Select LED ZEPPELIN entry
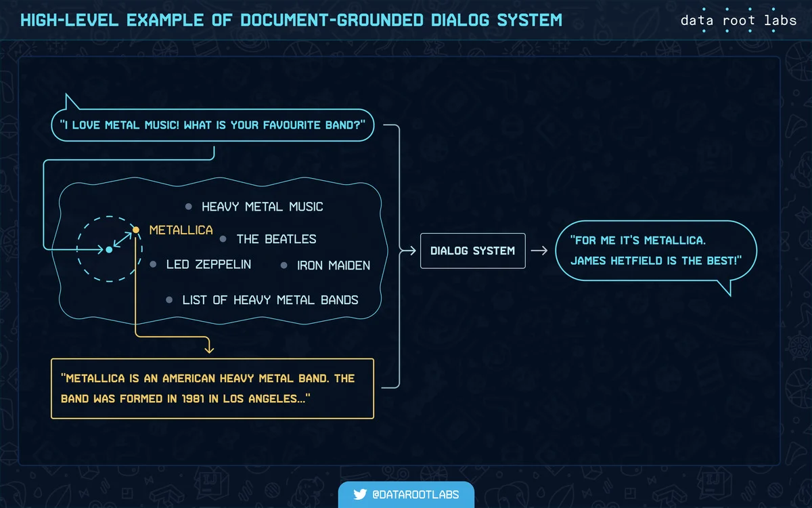812x508 pixels. tap(208, 264)
